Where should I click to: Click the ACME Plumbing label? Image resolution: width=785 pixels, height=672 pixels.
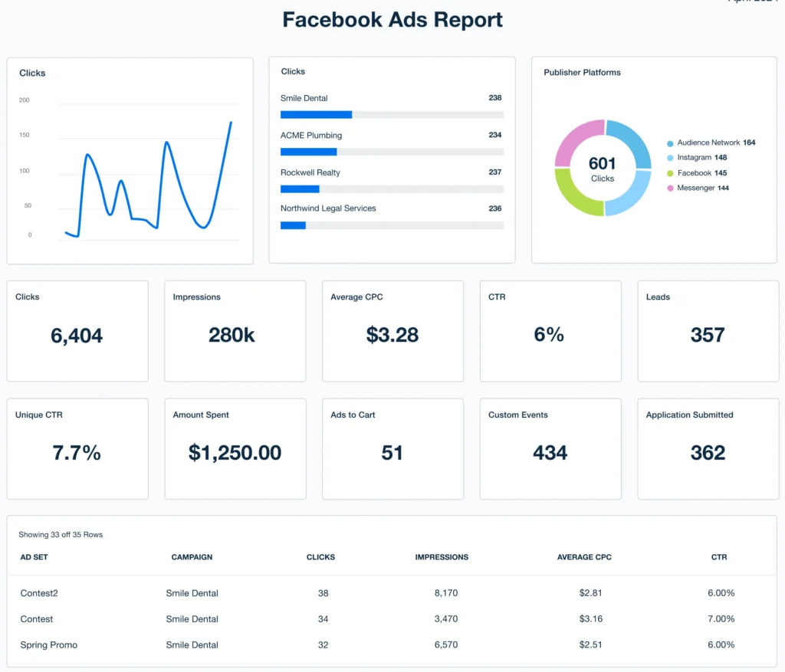(311, 136)
